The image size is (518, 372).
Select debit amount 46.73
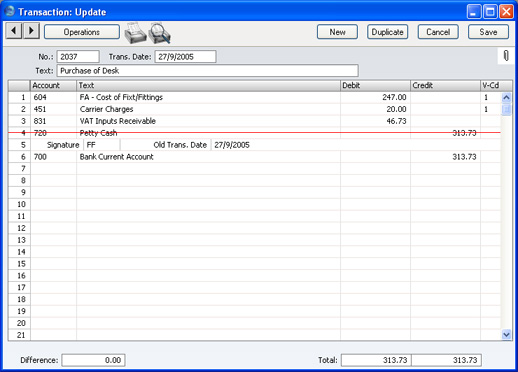coord(375,121)
